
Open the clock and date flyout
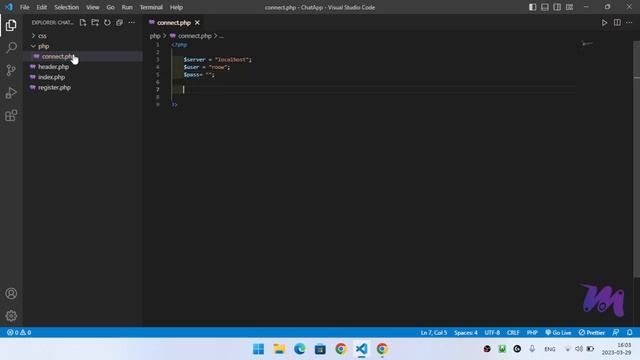click(617, 349)
